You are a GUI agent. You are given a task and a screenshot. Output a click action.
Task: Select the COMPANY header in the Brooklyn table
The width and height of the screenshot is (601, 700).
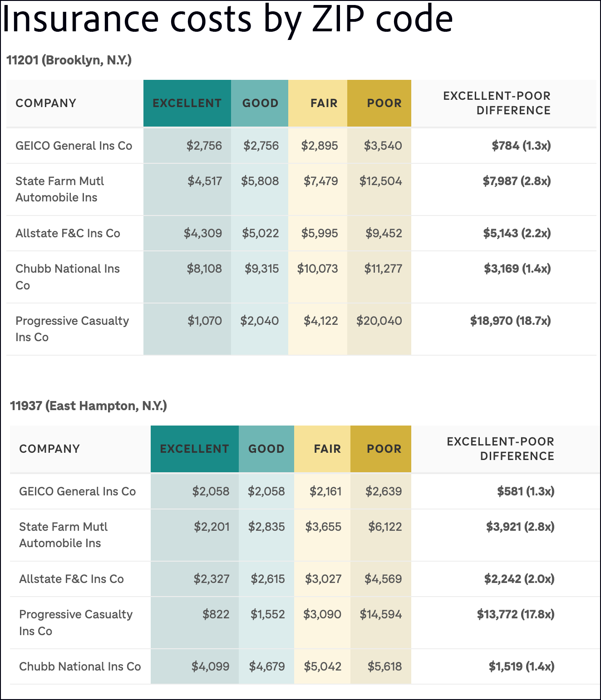click(46, 103)
